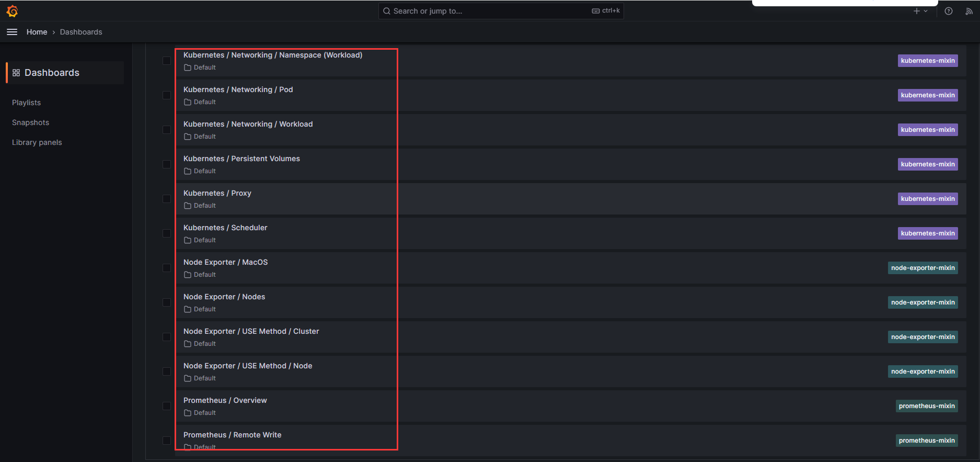Check the Kubernetes / Proxy checkbox
Screen dimensions: 980x462
tap(167, 199)
